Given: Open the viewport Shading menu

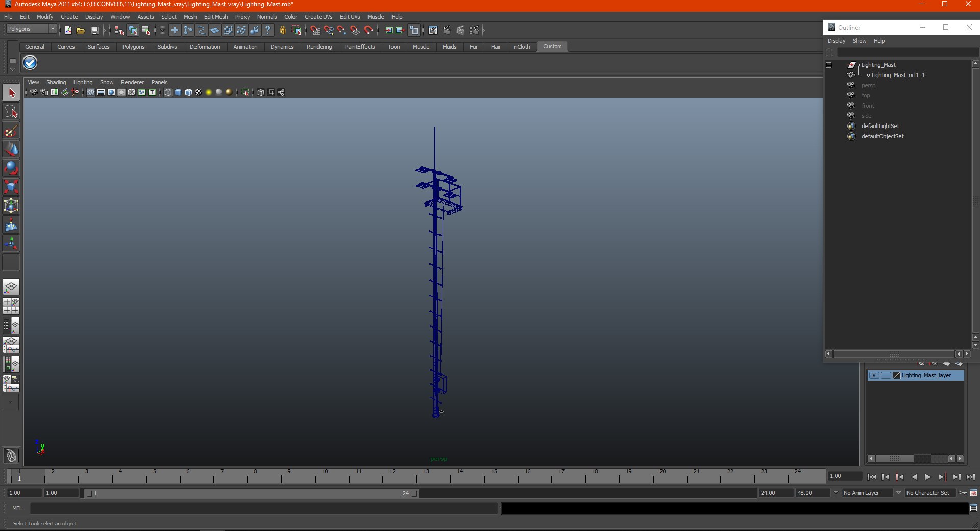Looking at the screenshot, I should pyautogui.click(x=56, y=82).
